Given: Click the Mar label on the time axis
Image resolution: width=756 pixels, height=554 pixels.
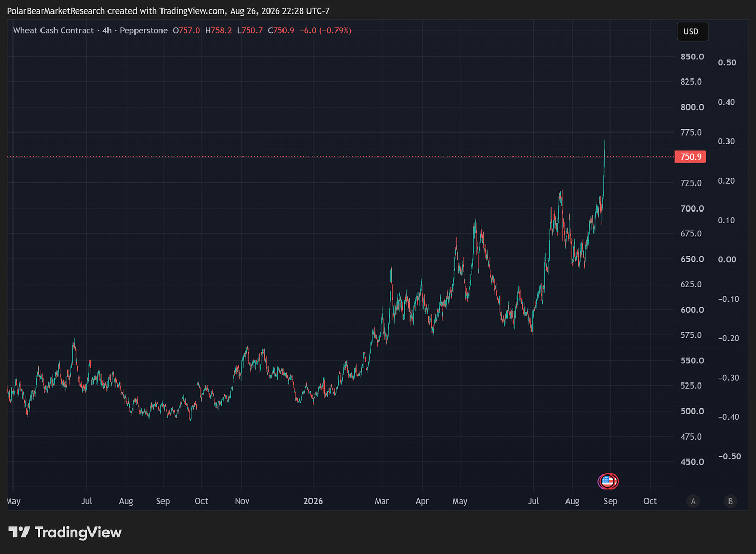Looking at the screenshot, I should [x=382, y=501].
